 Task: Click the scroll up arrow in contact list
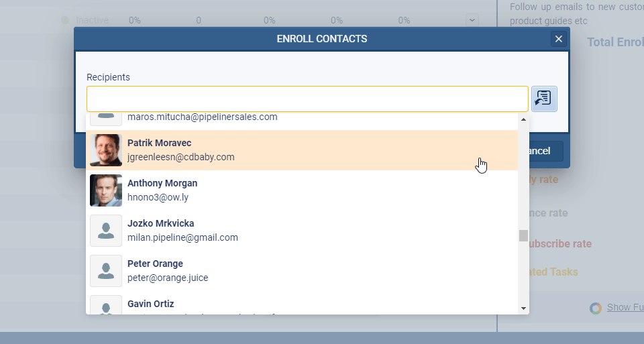tap(523, 120)
